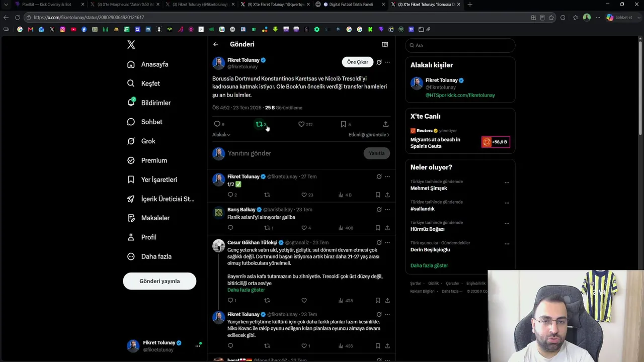This screenshot has width=644, height=362.
Task: Click the Gönderi yayınla button
Action: pyautogui.click(x=159, y=281)
